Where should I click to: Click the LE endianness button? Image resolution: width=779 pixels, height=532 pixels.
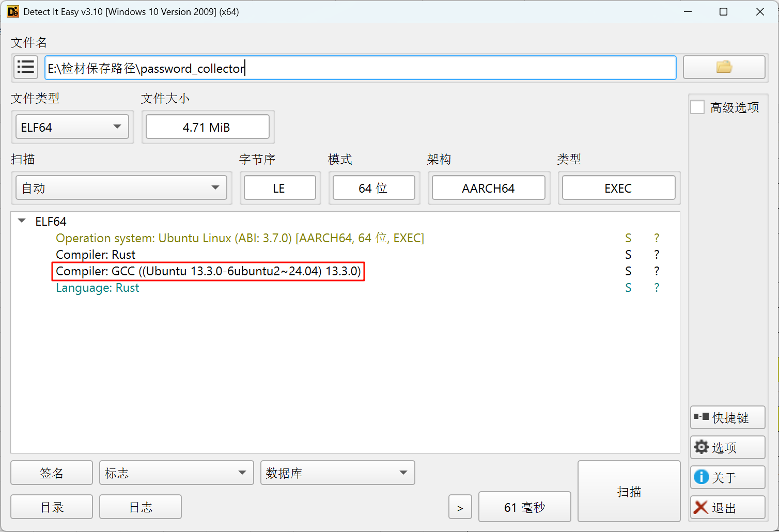coord(280,187)
